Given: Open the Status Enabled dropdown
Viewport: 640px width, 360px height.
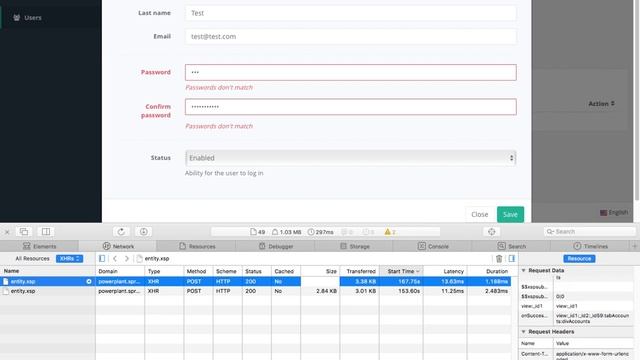Looking at the screenshot, I should [x=351, y=158].
